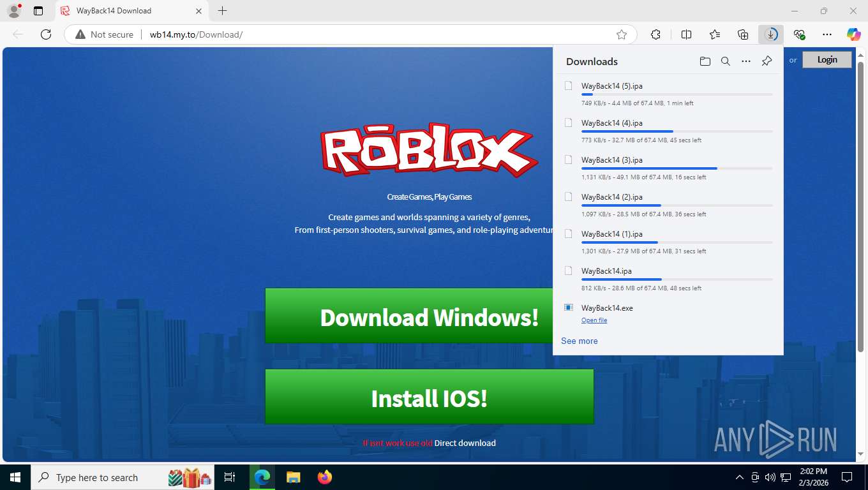Select WayBack14 (2).ipa download entry

pos(668,204)
